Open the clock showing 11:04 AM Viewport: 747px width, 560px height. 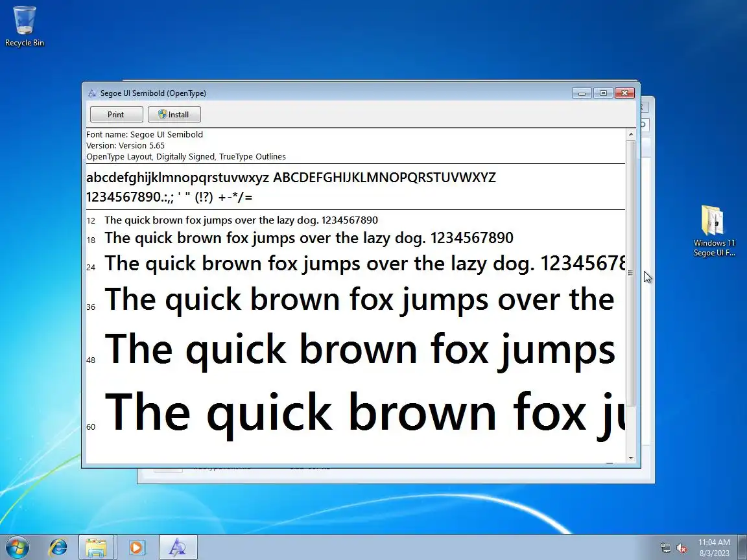click(714, 548)
